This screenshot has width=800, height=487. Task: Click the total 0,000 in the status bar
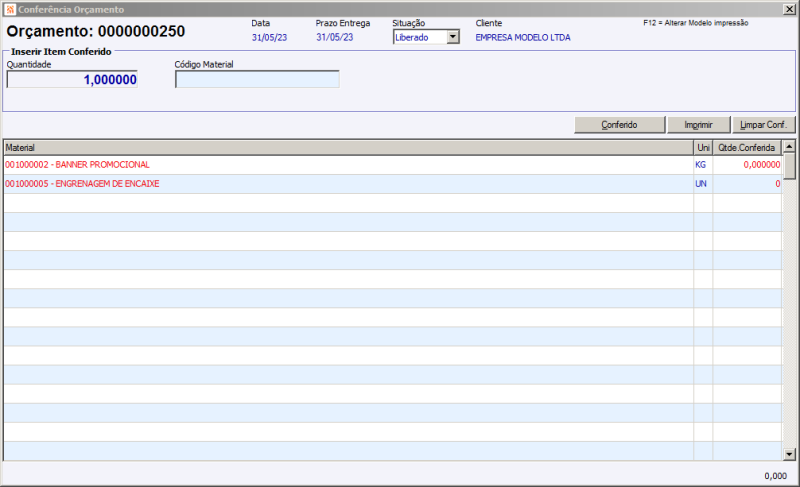pyautogui.click(x=776, y=476)
